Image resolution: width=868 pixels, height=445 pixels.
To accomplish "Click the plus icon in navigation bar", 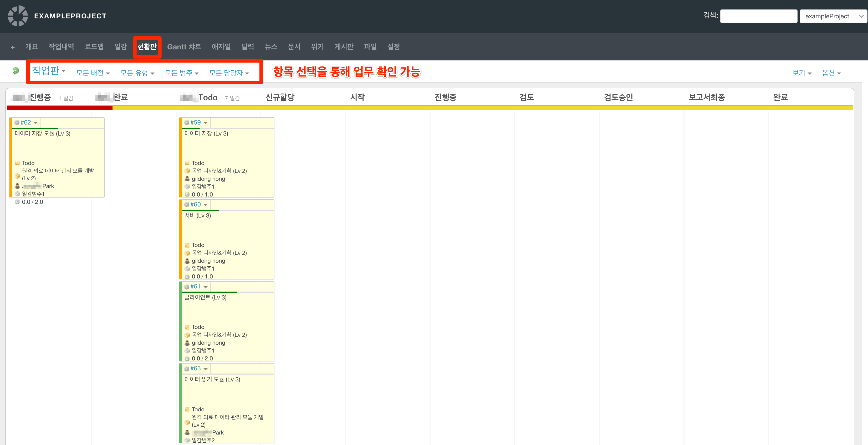I will pyautogui.click(x=12, y=48).
